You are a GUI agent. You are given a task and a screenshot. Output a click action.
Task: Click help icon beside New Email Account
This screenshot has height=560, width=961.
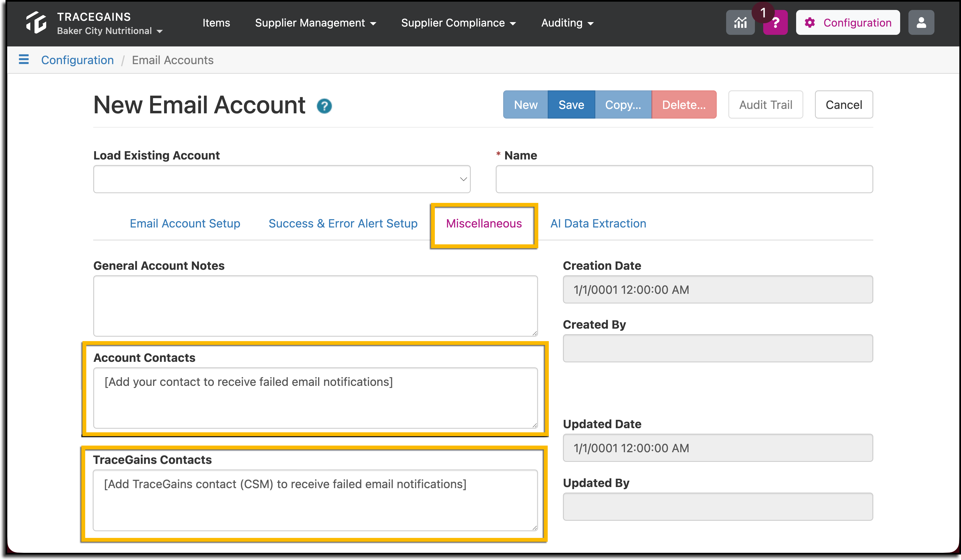pos(324,106)
